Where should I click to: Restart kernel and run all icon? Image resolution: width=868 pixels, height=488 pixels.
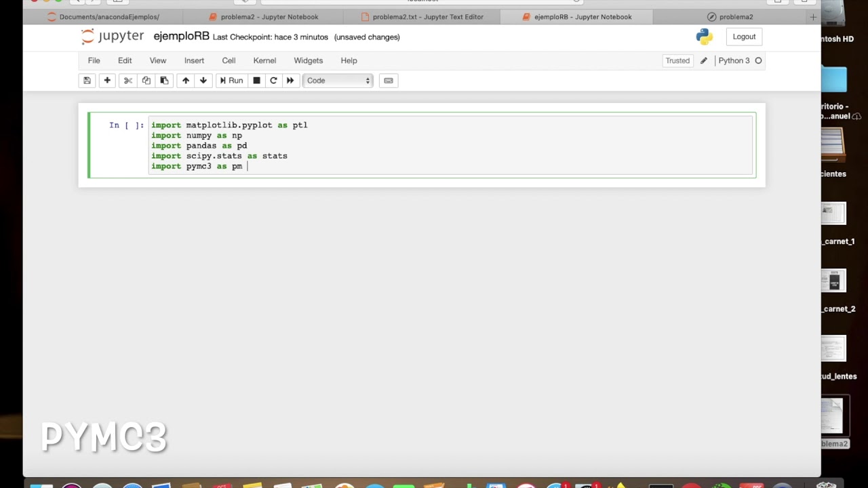[x=290, y=81]
